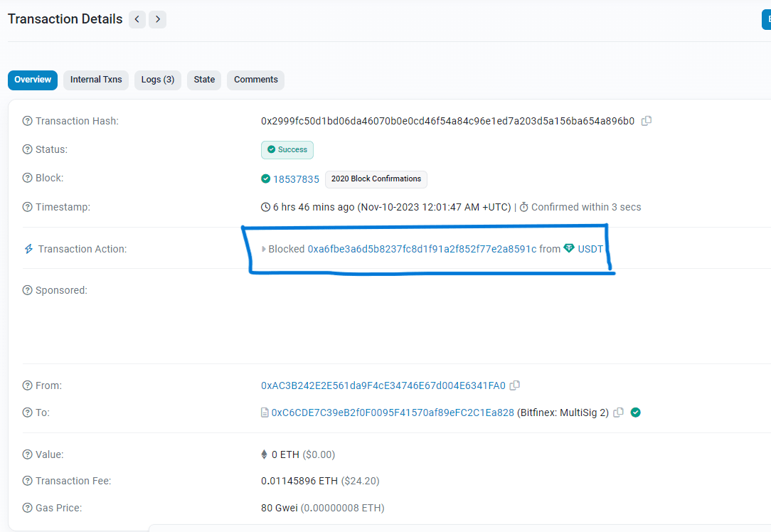Click the verified checkmark after Bitfinex: MultiSig 2
The width and height of the screenshot is (771, 532).
635,412
